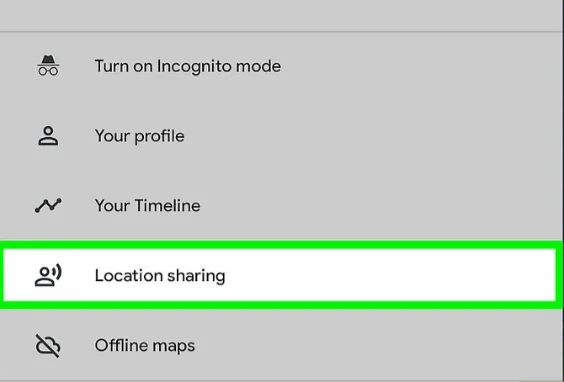This screenshot has height=382, width=564.
Task: Click the green highlight border around Location sharing
Action: [281, 245]
